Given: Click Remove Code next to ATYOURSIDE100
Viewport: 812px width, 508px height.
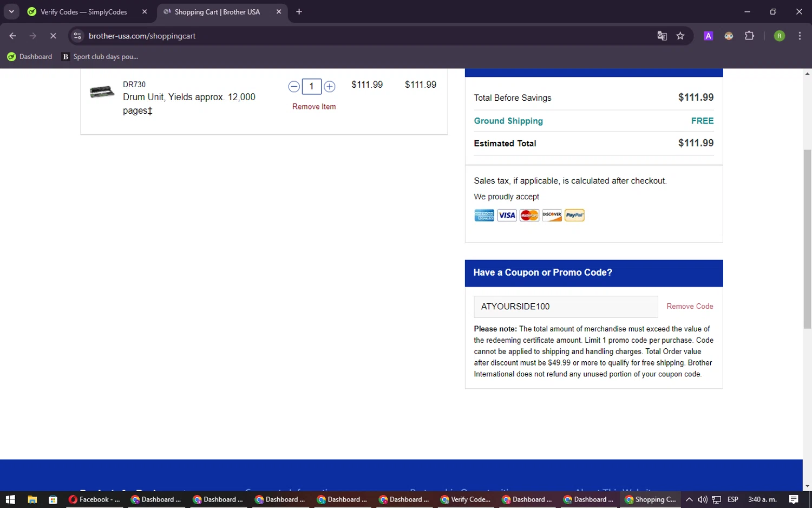Looking at the screenshot, I should click(x=690, y=307).
